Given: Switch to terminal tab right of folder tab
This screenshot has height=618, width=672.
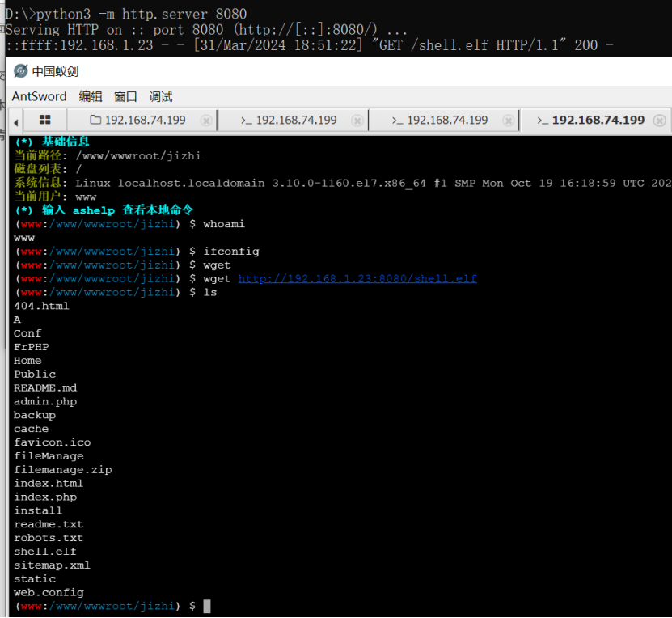Looking at the screenshot, I should 294,120.
